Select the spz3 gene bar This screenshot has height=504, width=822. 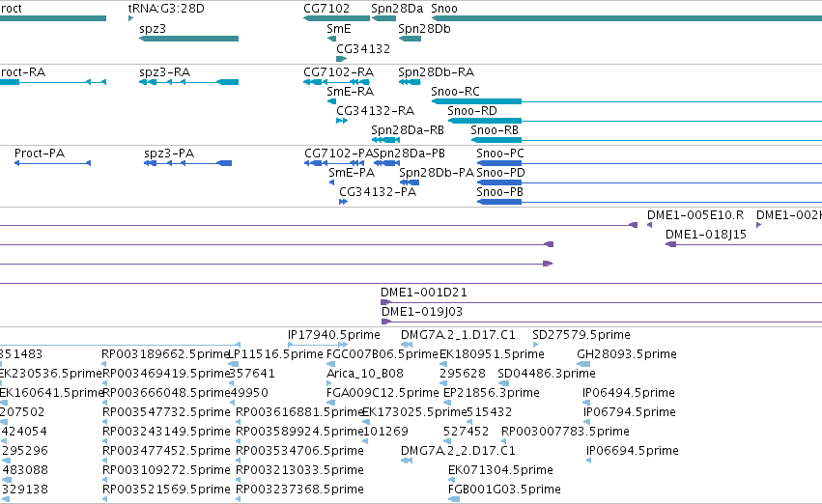188,39
